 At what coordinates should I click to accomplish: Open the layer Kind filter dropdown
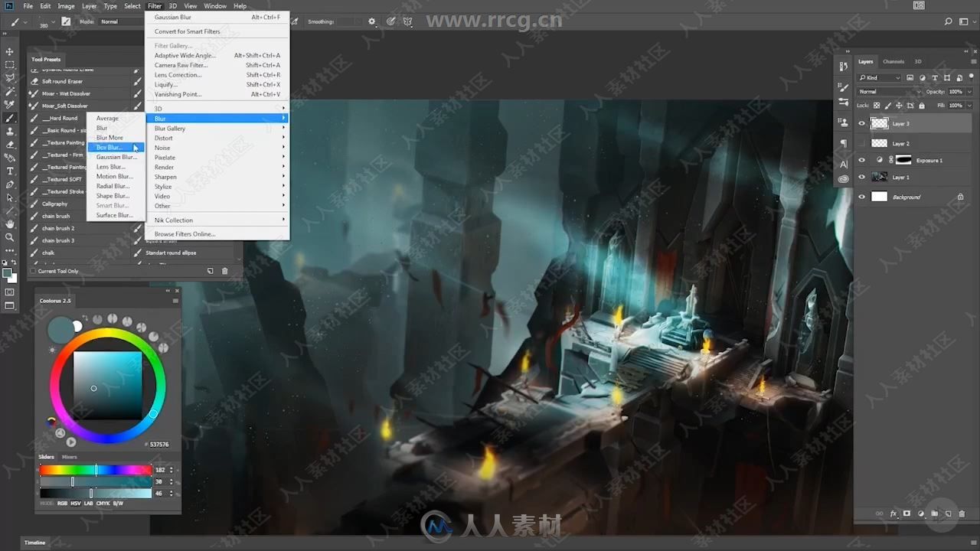click(x=880, y=77)
